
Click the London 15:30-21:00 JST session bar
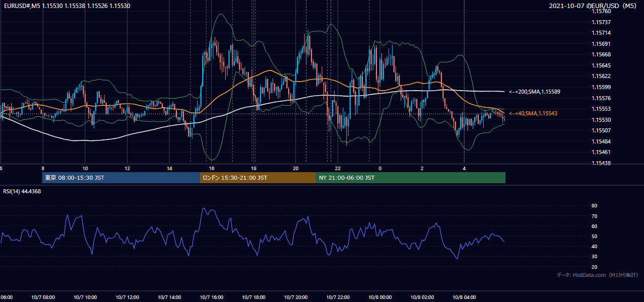click(258, 178)
